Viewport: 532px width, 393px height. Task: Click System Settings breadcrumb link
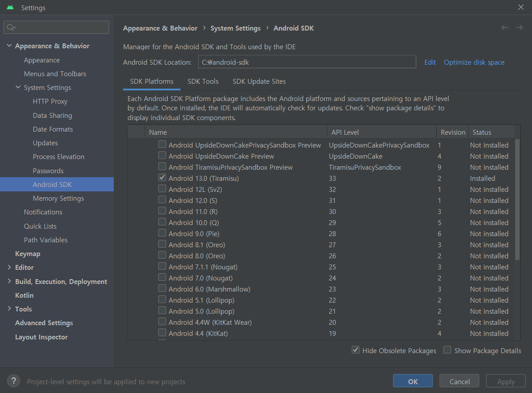[x=235, y=28]
